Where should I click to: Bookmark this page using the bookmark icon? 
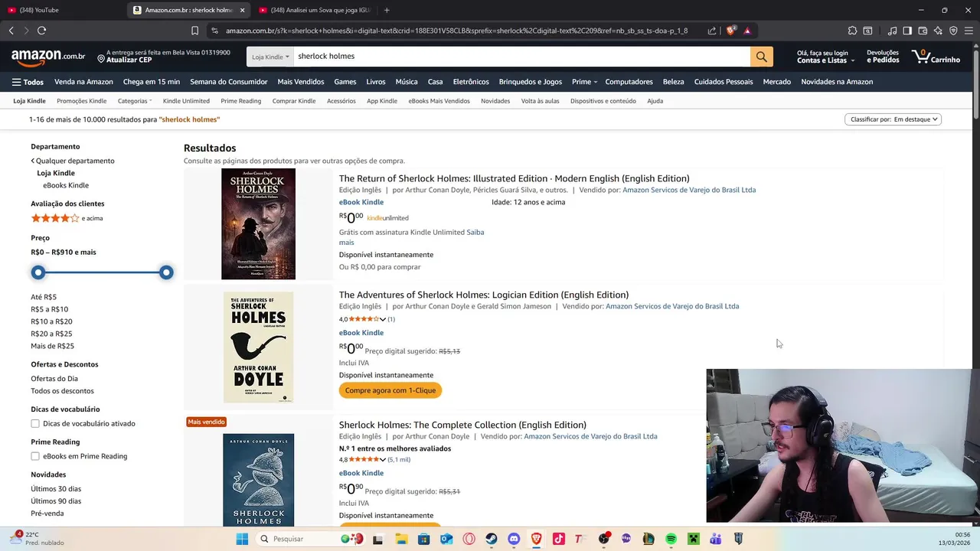(x=194, y=31)
